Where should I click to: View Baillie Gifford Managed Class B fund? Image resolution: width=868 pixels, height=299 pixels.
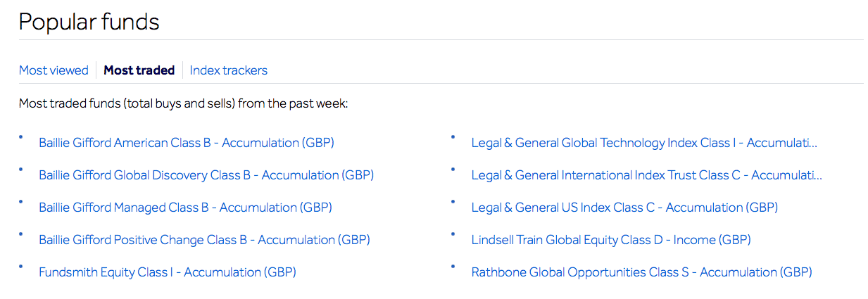point(185,208)
